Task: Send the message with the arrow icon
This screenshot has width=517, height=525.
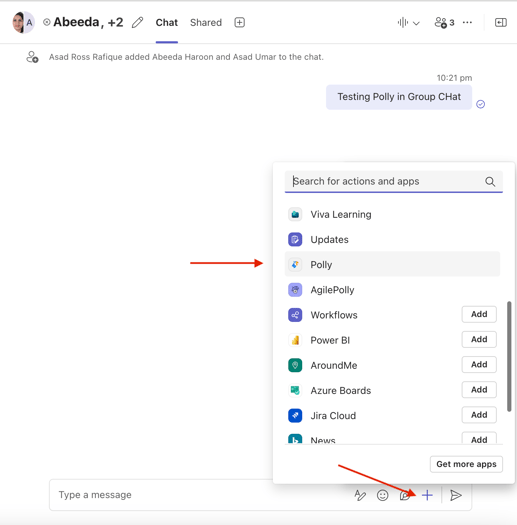Action: [456, 495]
